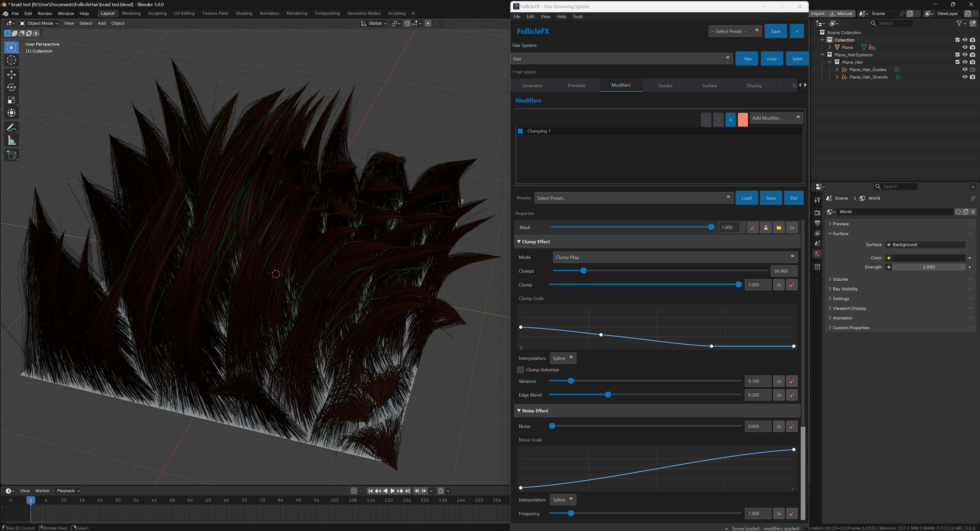Open World properties in the Properties editor
Screen dimensions: 980x531
817,254
